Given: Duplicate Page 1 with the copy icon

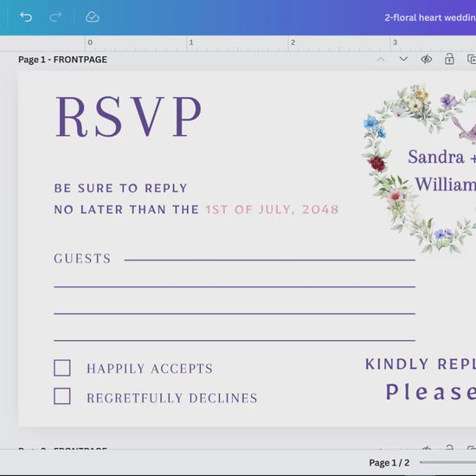Looking at the screenshot, I should (x=472, y=59).
